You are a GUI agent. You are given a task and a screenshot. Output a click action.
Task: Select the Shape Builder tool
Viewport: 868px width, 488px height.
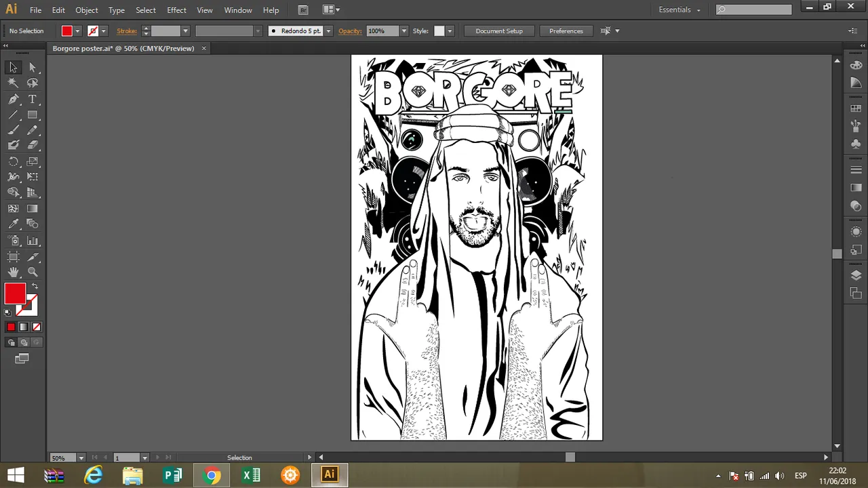[13, 192]
